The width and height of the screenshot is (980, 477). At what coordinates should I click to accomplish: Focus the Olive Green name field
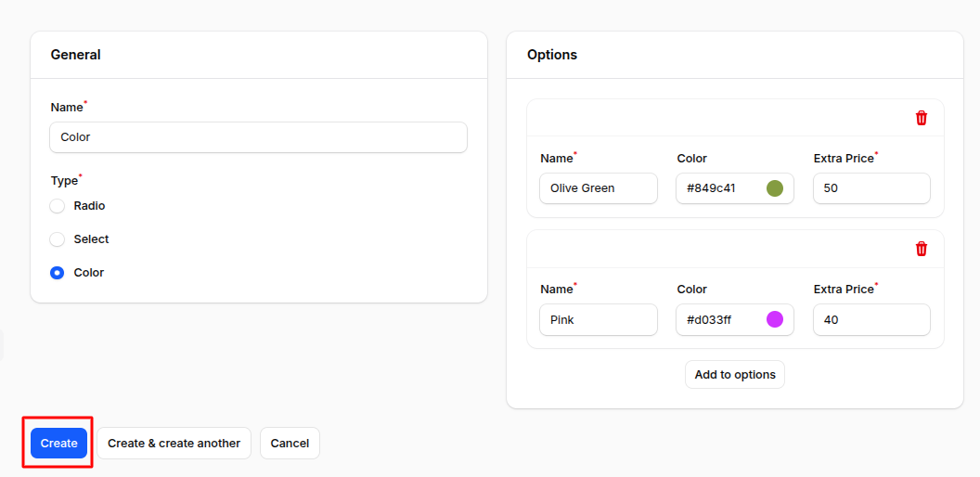point(598,188)
